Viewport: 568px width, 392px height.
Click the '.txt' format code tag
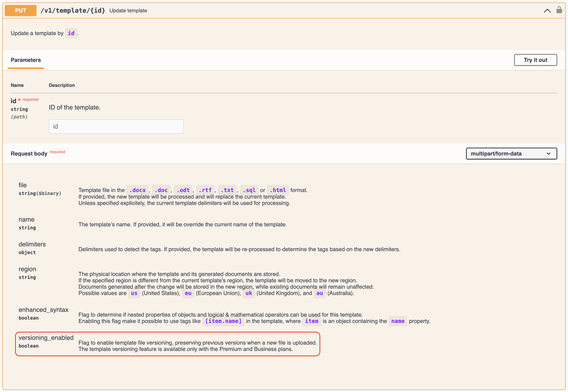(x=227, y=190)
